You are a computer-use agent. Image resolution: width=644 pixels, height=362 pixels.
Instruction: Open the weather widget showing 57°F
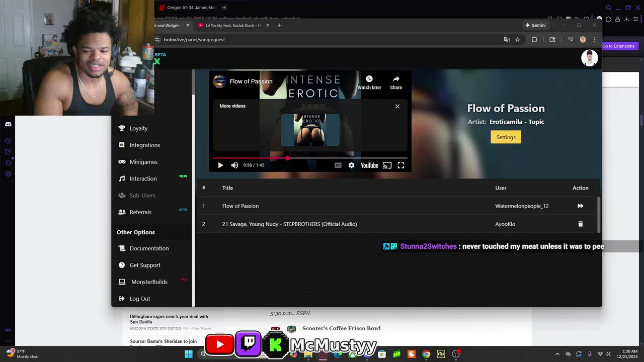pyautogui.click(x=22, y=354)
